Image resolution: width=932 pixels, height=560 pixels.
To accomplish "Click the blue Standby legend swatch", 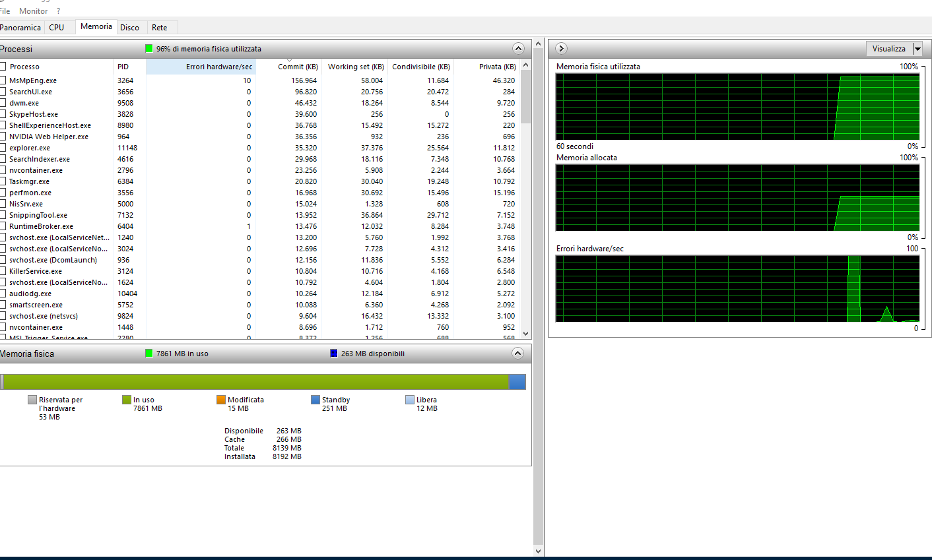I will pyautogui.click(x=316, y=400).
